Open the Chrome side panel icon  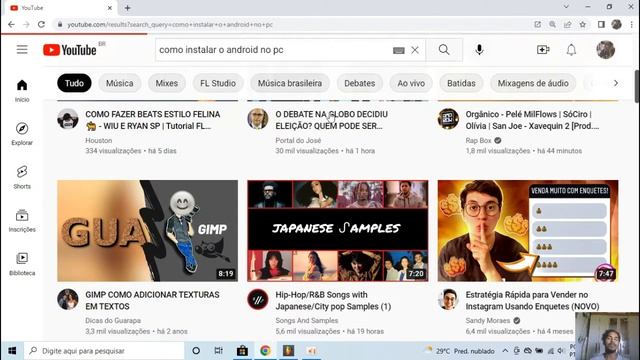coord(601,24)
